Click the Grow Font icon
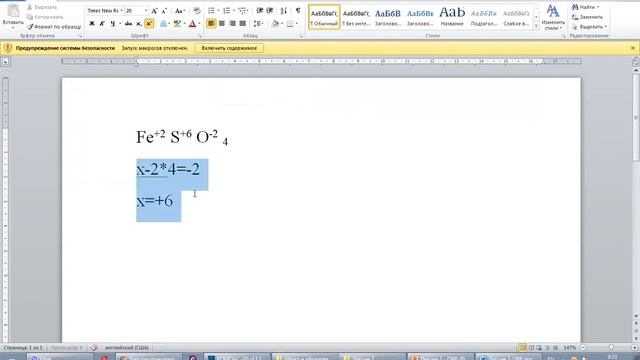This screenshot has width=640, height=360. (x=154, y=11)
